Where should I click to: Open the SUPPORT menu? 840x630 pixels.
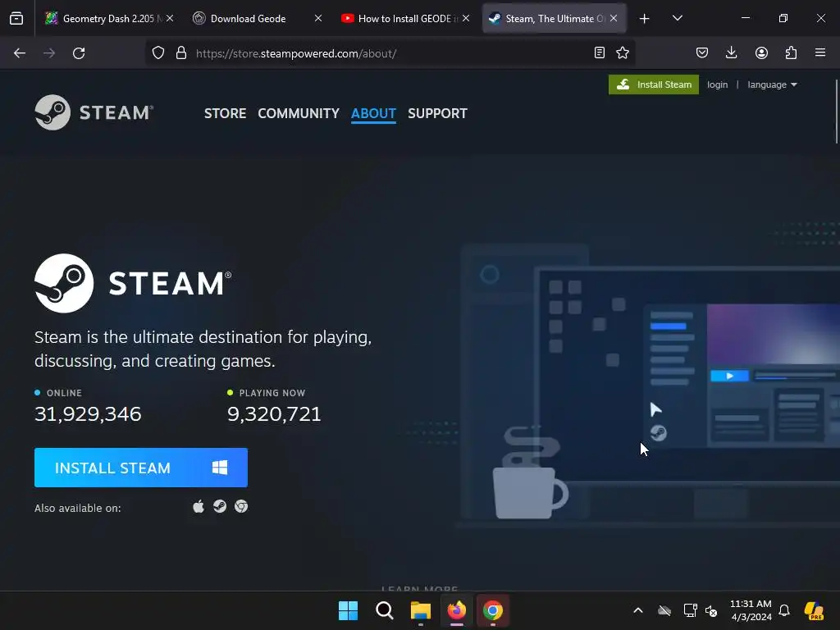coord(438,113)
